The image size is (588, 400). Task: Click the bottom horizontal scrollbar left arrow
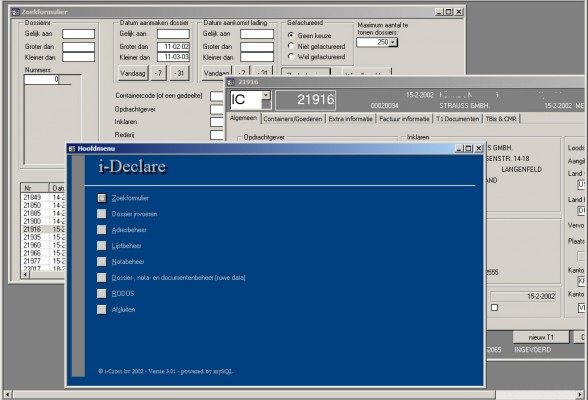7,394
